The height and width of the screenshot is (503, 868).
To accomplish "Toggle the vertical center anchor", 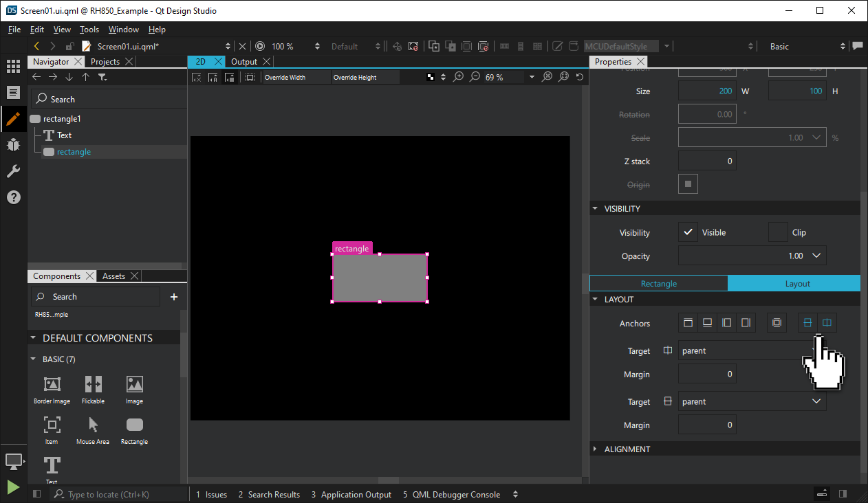I will click(807, 322).
